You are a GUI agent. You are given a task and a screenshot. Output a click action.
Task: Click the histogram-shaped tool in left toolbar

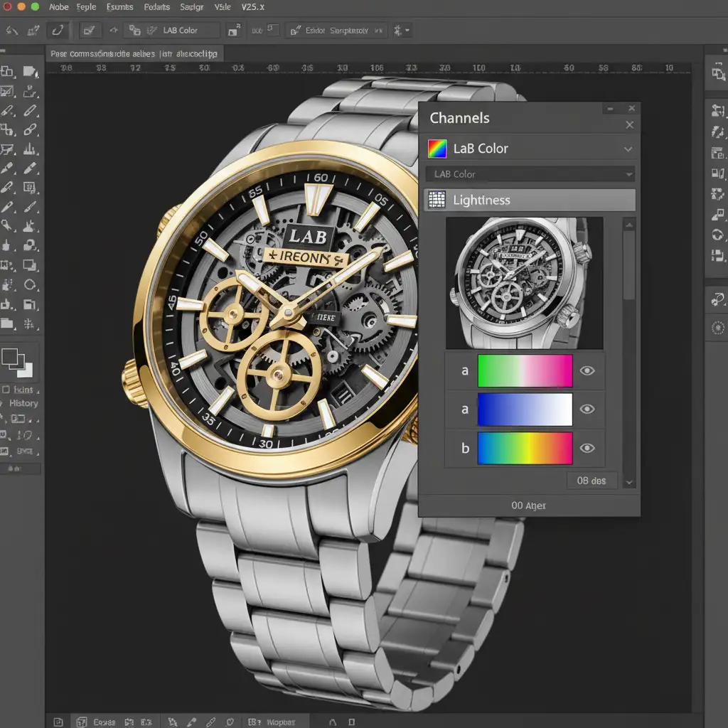30,149
